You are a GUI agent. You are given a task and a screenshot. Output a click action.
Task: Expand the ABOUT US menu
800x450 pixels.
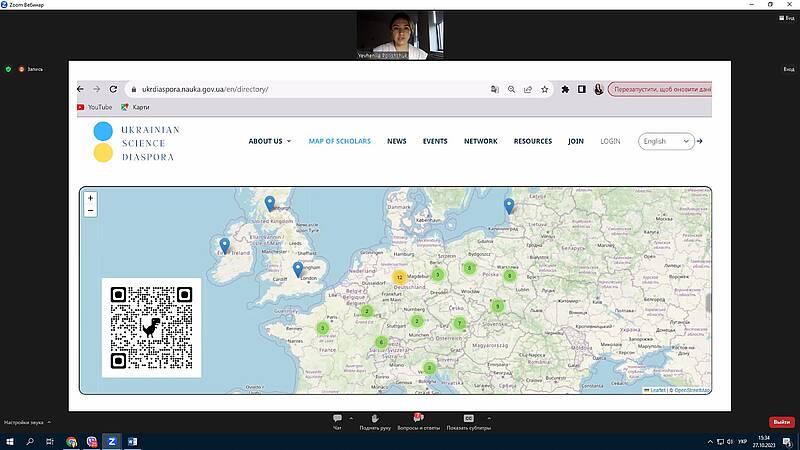269,141
